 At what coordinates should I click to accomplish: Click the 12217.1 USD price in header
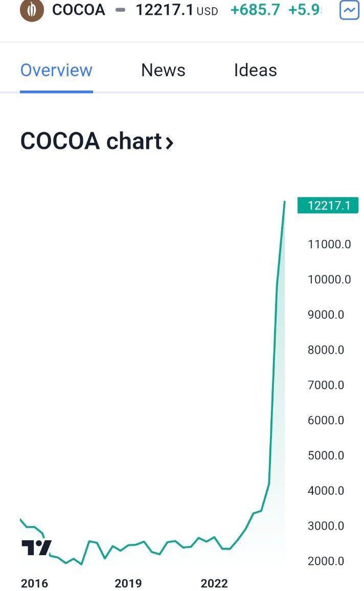click(x=176, y=10)
